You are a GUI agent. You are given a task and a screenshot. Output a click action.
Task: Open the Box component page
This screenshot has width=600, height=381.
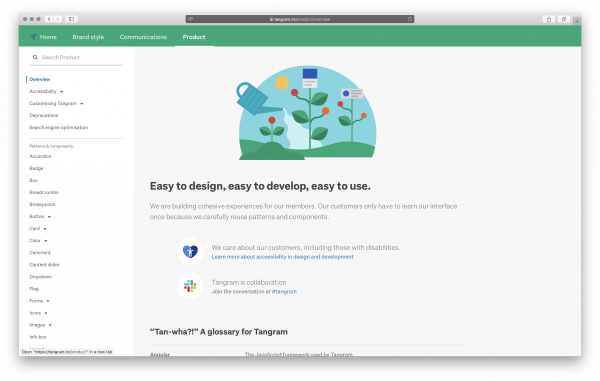(x=33, y=180)
